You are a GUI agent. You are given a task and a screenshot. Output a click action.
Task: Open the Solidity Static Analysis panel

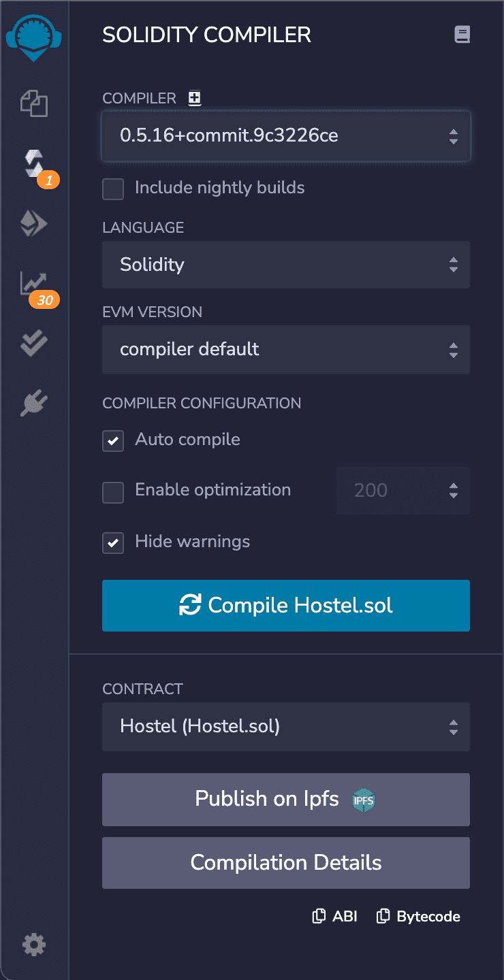point(33,282)
